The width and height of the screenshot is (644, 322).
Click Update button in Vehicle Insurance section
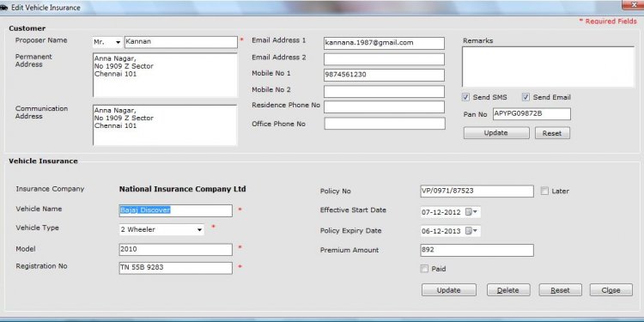click(449, 290)
